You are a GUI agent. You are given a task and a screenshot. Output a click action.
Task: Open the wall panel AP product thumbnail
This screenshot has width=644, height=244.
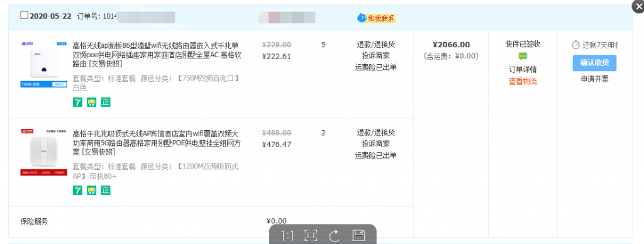(44, 64)
